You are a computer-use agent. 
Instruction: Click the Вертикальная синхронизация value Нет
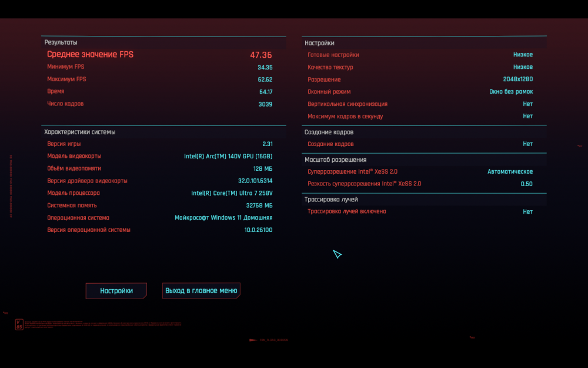point(527,104)
